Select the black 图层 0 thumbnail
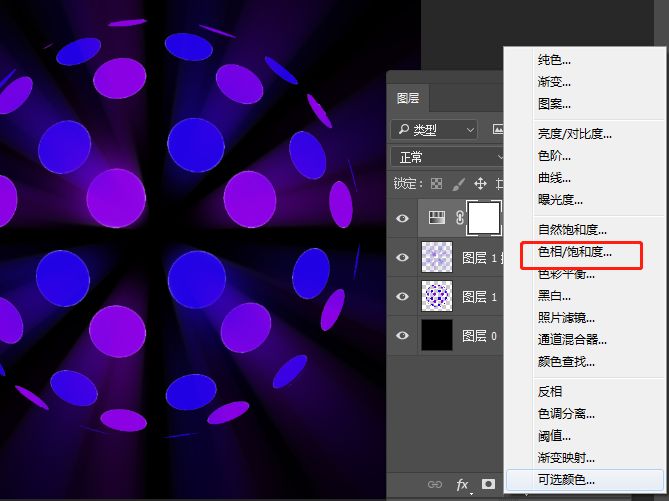 (437, 335)
